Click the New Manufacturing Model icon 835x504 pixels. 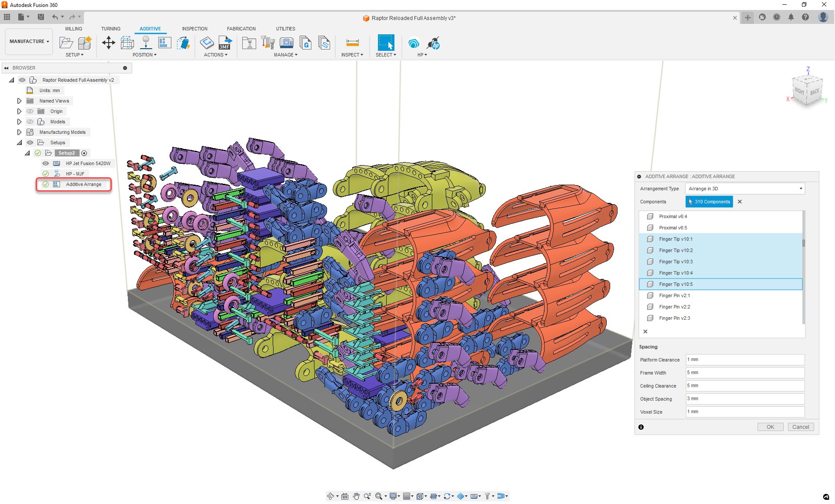tap(85, 43)
